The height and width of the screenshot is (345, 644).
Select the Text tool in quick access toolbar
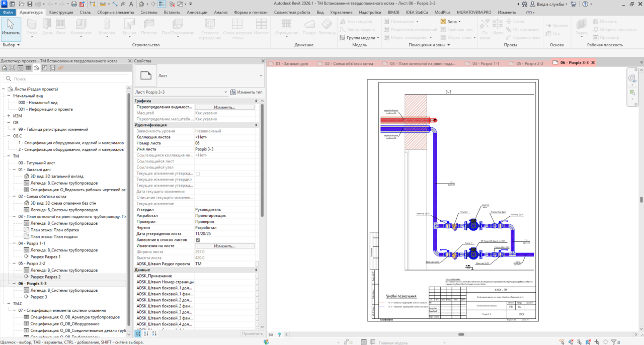tap(131, 4)
